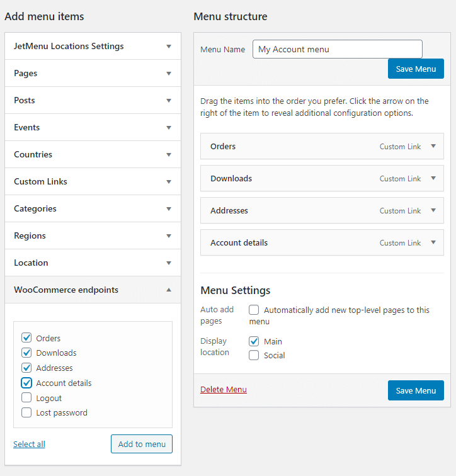The width and height of the screenshot is (456, 476).
Task: Check the Social display location
Action: tap(254, 355)
